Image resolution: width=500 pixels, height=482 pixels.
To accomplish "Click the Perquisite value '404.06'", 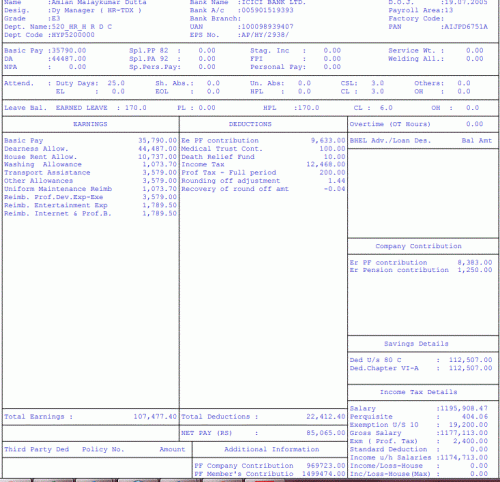I will (475, 417).
